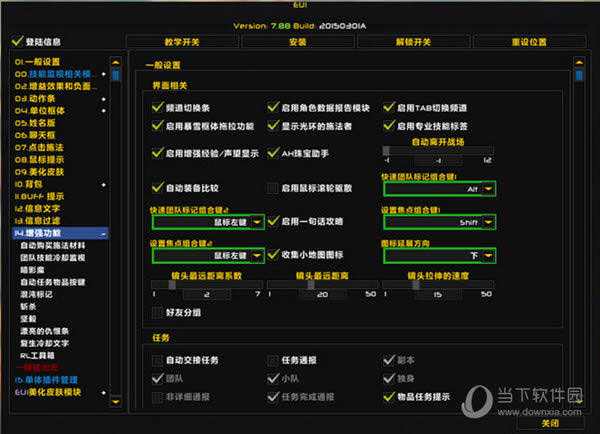Click the 关闭 button

point(552,423)
